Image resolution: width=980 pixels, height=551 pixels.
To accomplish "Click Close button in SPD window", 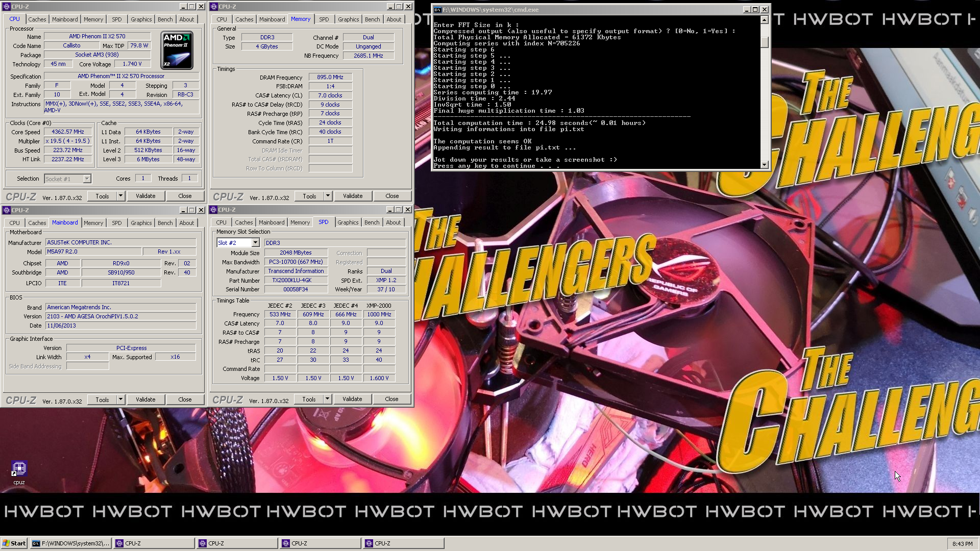I will (x=391, y=399).
